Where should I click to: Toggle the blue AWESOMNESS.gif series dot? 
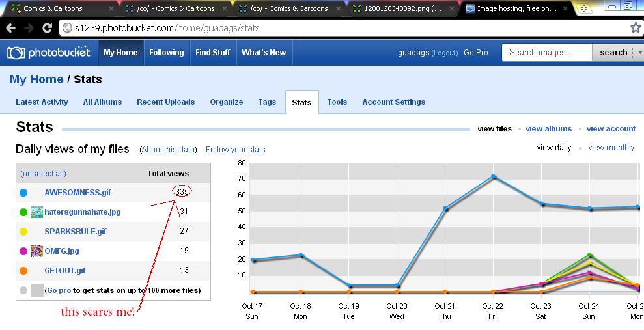(23, 193)
